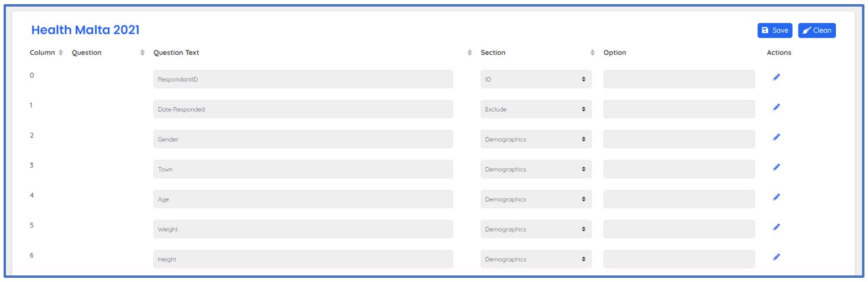Open the Gender row's Demographics dropdown
The image size is (868, 282).
536,139
